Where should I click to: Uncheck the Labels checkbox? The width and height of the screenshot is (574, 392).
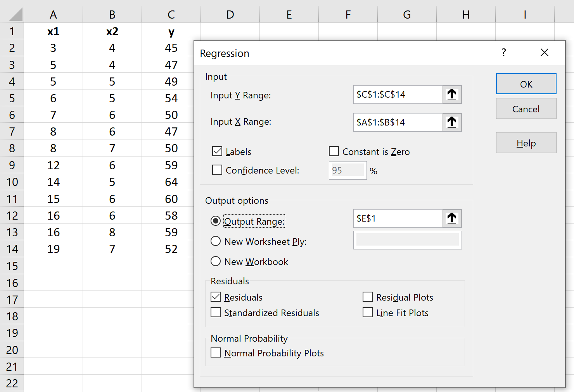[x=217, y=151]
